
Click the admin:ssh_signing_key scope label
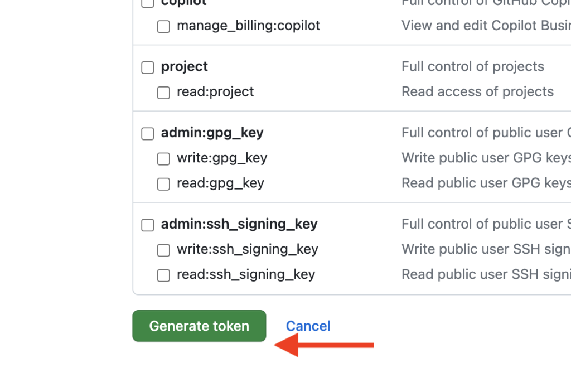(239, 224)
